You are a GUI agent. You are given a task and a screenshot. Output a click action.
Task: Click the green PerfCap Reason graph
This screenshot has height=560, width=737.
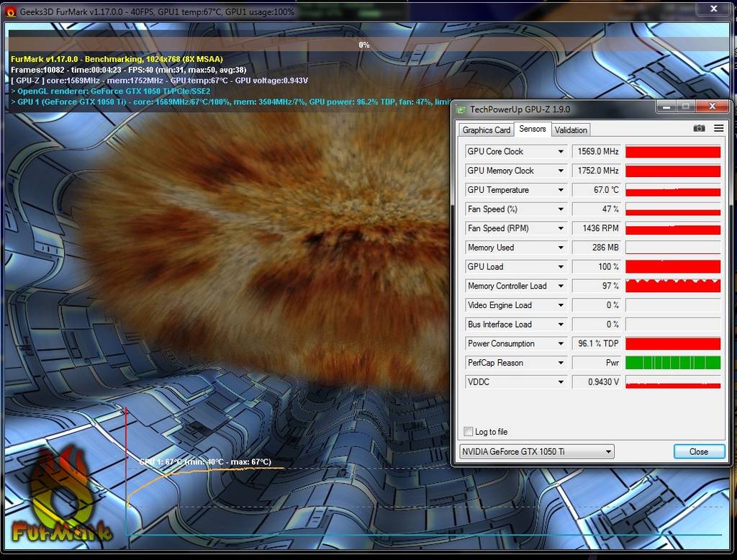(673, 363)
